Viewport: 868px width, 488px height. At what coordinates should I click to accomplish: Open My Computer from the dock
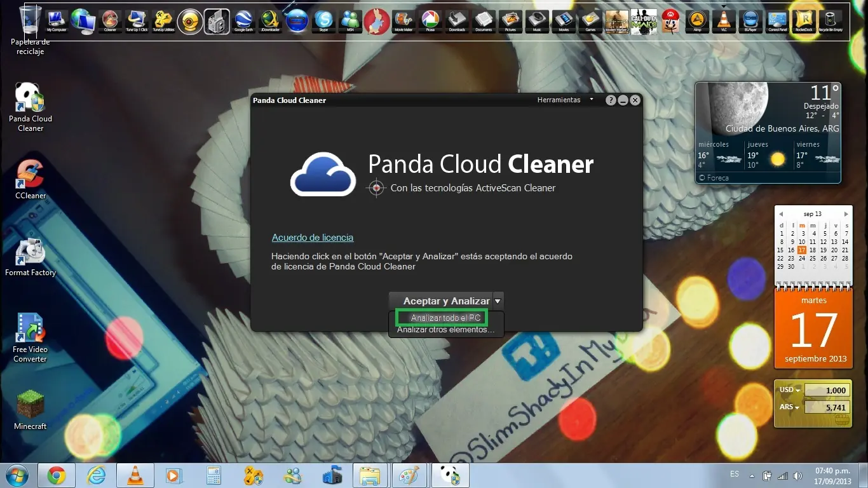pyautogui.click(x=57, y=22)
